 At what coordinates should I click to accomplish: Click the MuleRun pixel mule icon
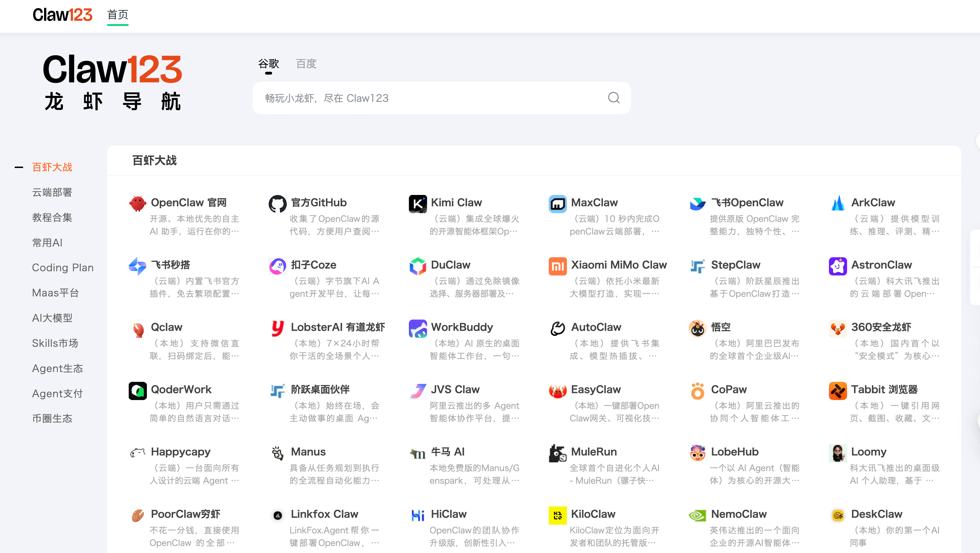pyautogui.click(x=558, y=453)
